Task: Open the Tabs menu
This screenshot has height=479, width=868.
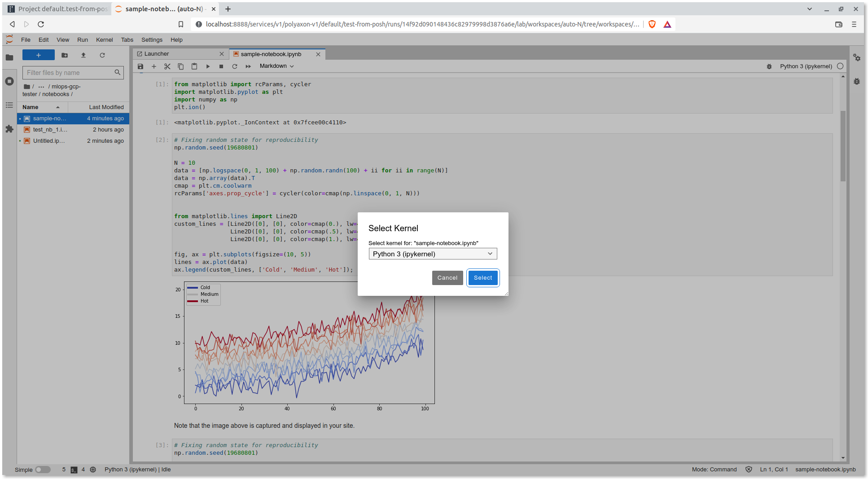Action: point(127,40)
